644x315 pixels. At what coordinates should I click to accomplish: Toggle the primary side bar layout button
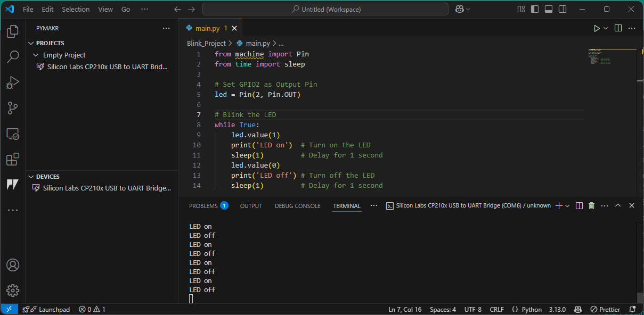tap(535, 9)
